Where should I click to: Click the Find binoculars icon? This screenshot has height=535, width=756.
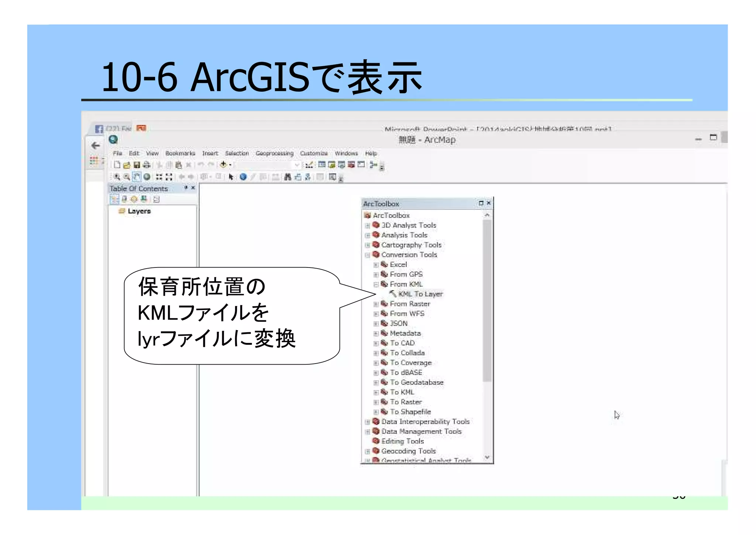288,177
